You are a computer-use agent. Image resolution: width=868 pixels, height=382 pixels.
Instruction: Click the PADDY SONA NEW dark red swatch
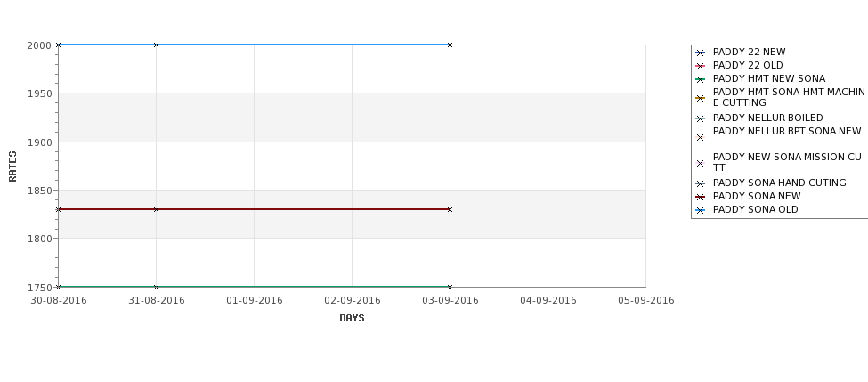point(700,197)
